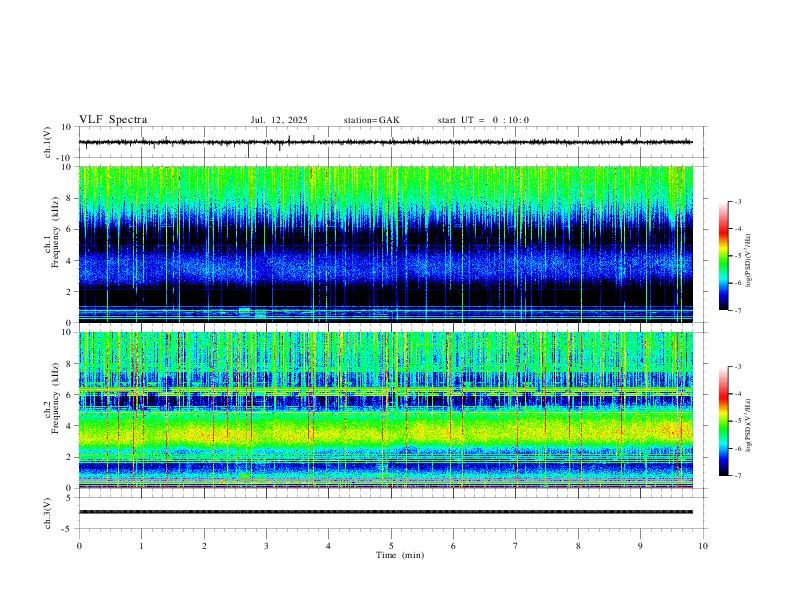Click the "-3" tick on ch.1 colorbar

click(x=737, y=201)
